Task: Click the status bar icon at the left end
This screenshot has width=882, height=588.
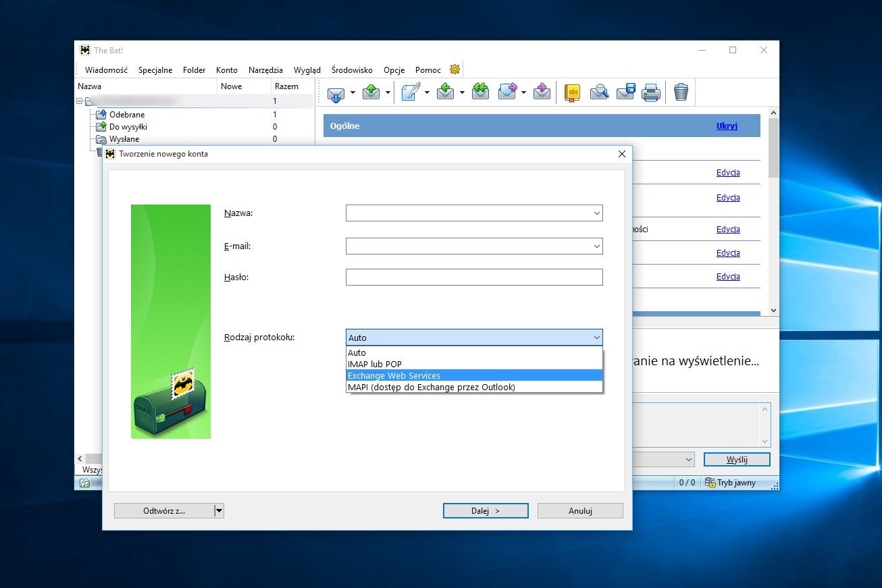Action: point(85,483)
